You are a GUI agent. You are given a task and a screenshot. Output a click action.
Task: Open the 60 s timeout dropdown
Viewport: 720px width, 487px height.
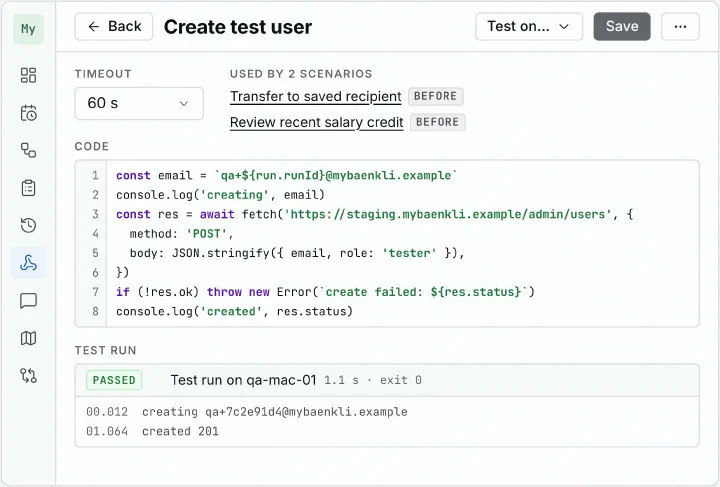coord(139,103)
